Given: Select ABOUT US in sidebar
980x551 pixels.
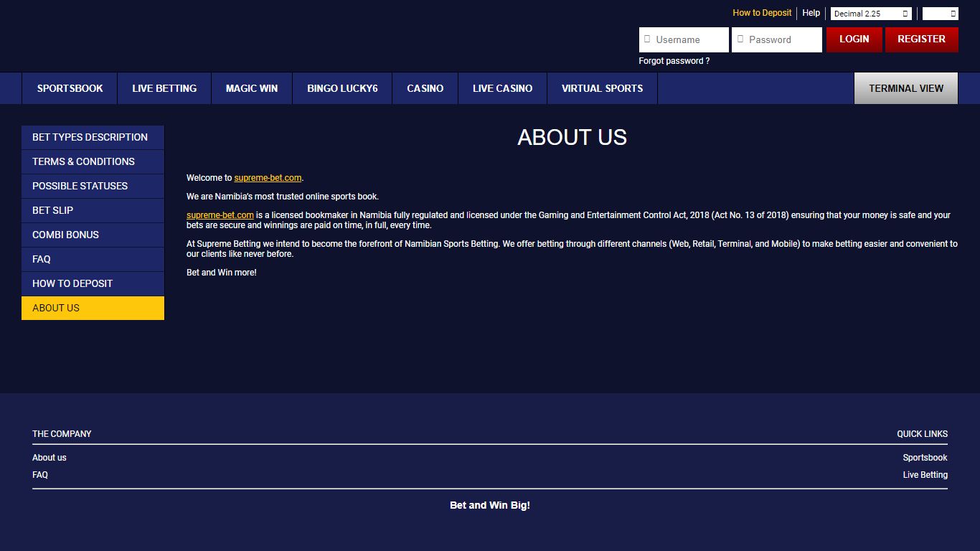Looking at the screenshot, I should [93, 308].
